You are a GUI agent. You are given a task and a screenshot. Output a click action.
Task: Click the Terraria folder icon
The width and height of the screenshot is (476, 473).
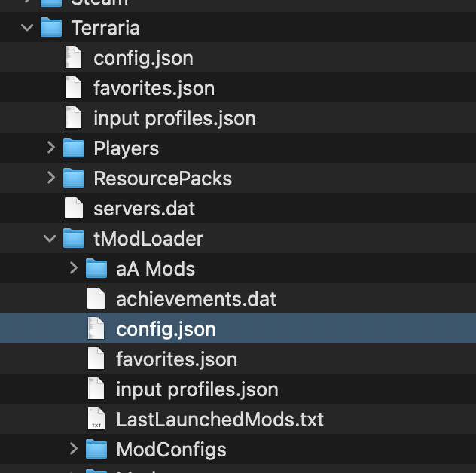pyautogui.click(x=51, y=27)
